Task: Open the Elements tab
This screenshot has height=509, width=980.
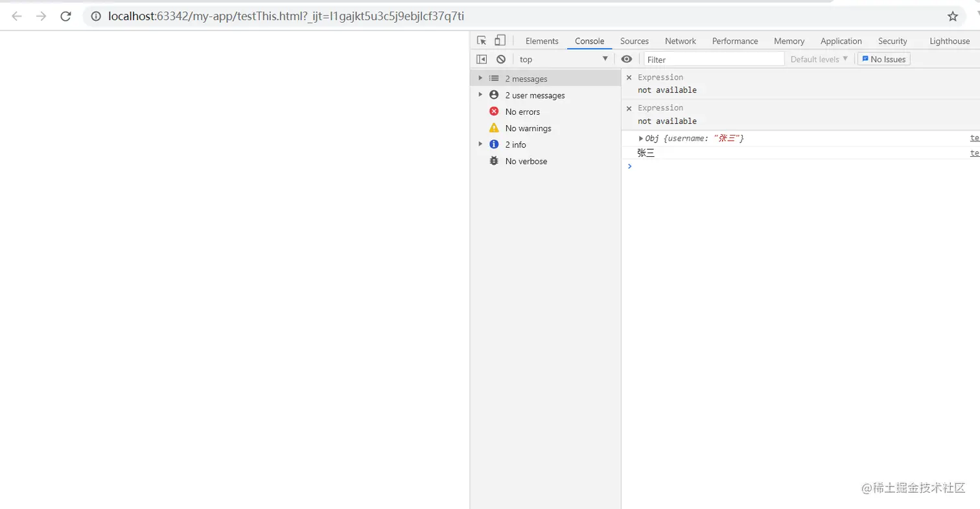Action: pyautogui.click(x=542, y=41)
